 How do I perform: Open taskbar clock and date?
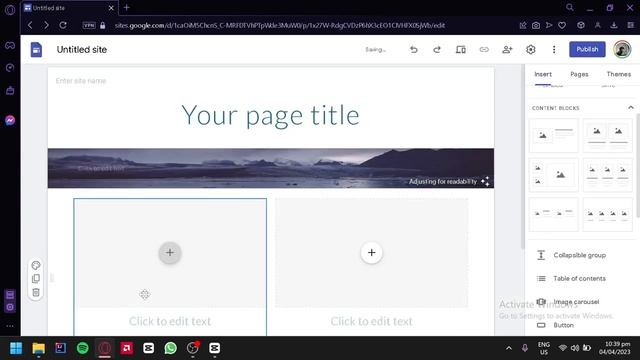[x=615, y=348]
